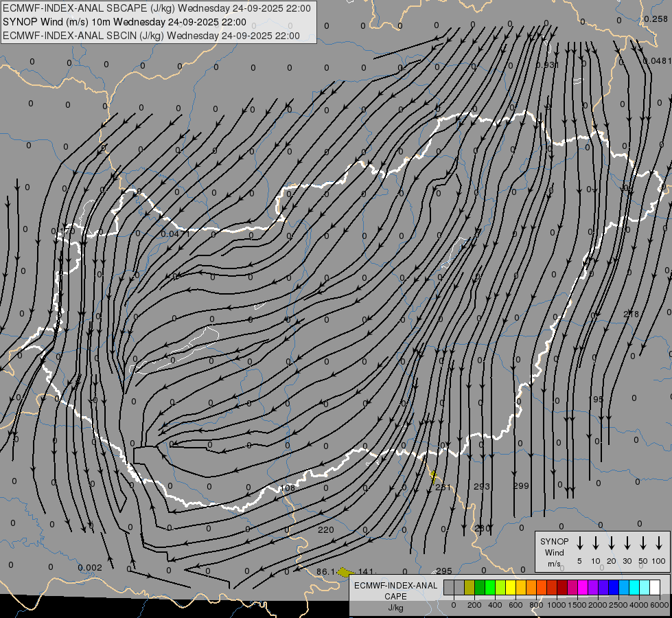Select the yellow 600 J/kg CAPE swatch
Viewport: 672px width, 618px height.
511,587
